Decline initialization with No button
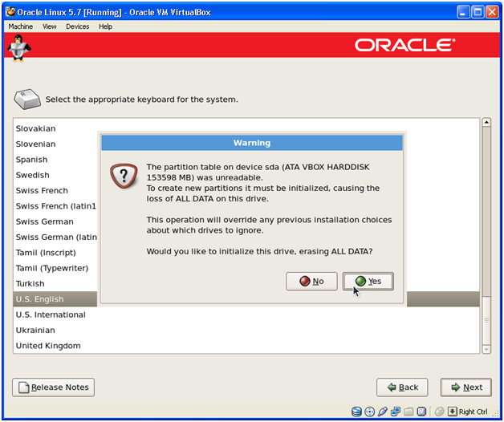504x422 pixels. [311, 282]
